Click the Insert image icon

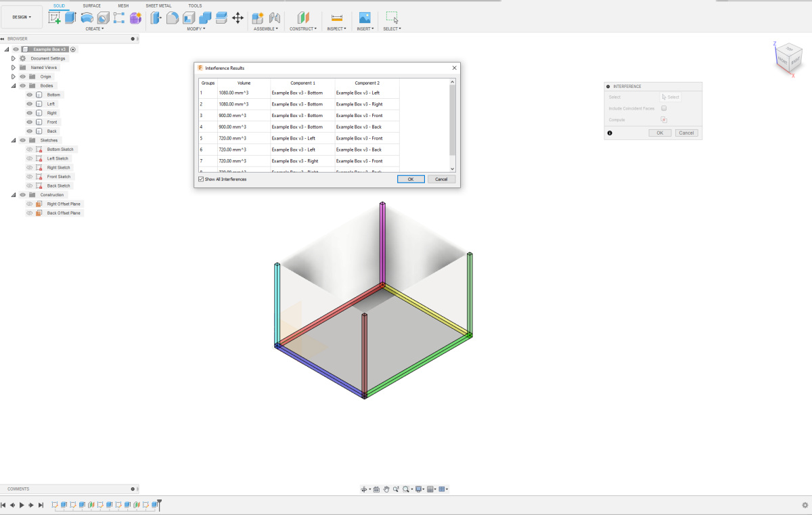[x=365, y=18]
